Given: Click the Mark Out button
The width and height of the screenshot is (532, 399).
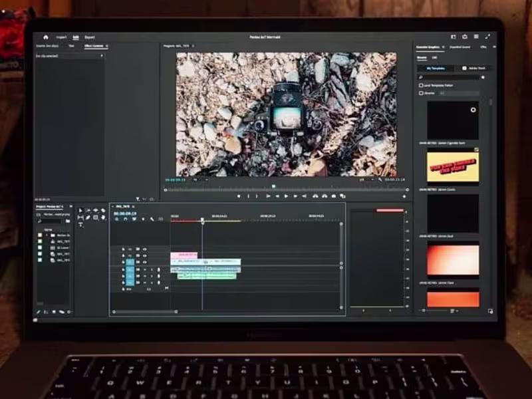Looking at the screenshot, I should tap(257, 196).
